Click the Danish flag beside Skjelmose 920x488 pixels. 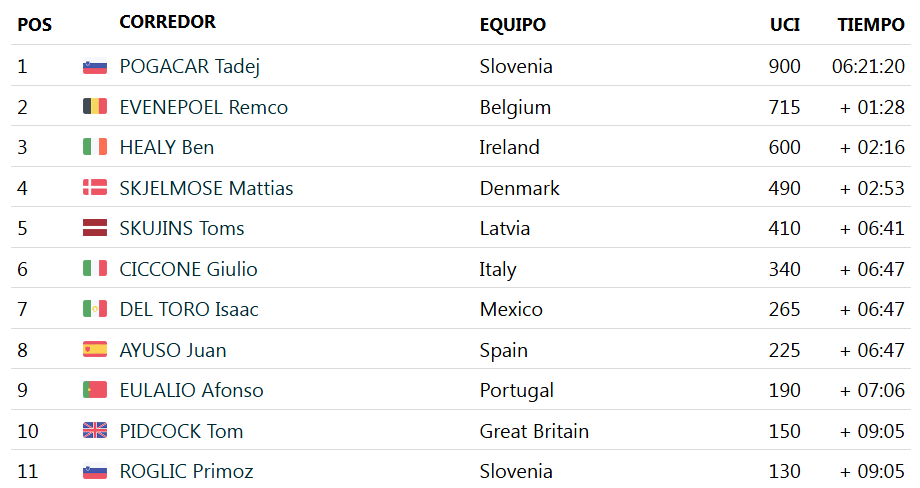click(94, 188)
